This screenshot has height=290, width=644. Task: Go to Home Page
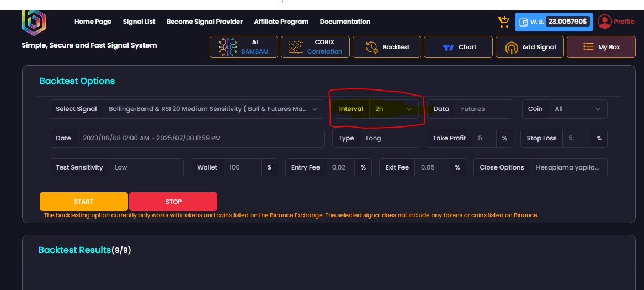click(x=93, y=22)
